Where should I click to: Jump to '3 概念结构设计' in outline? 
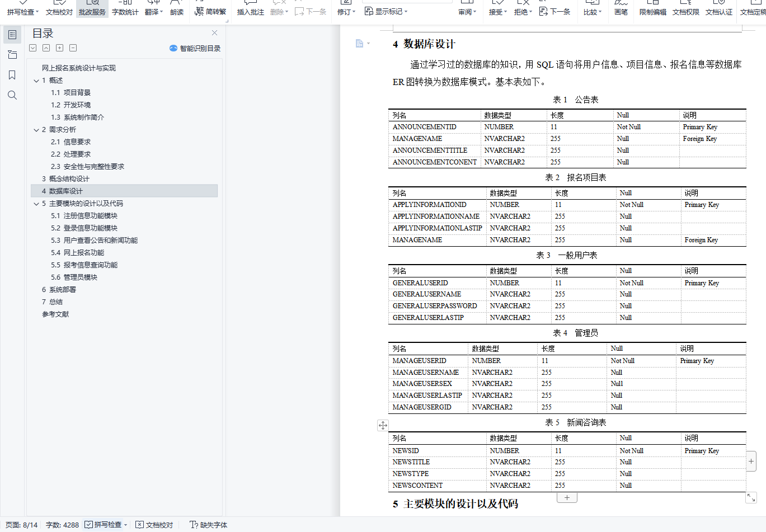(x=65, y=179)
